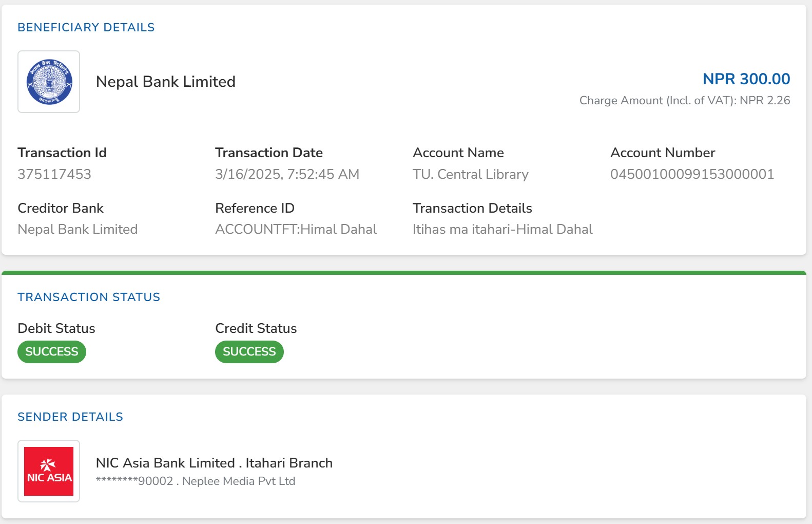Click NIC Asia Bank Limited . Itahari Branch

click(214, 463)
